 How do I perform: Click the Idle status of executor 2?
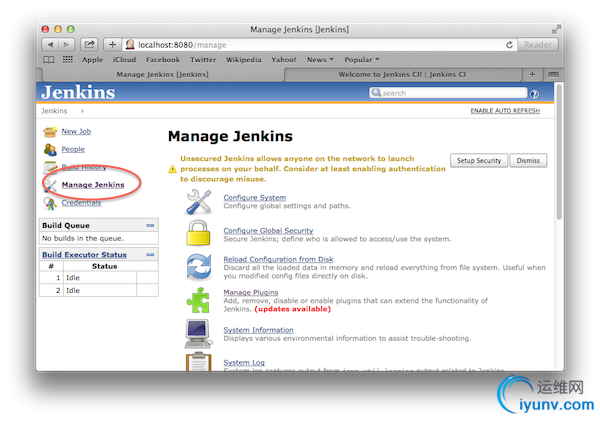pyautogui.click(x=73, y=290)
